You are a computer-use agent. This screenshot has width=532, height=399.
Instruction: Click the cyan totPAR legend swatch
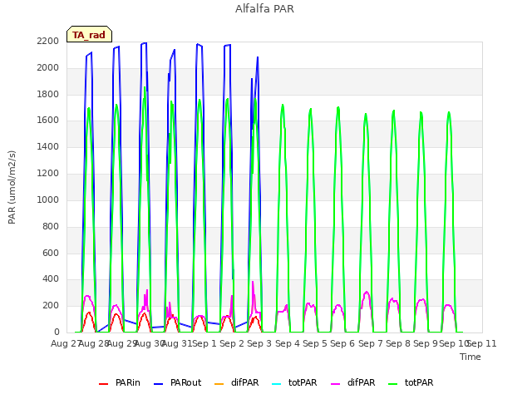pos(277,383)
